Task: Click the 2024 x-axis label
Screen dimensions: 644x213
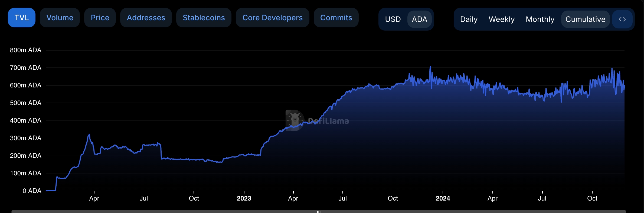Action: point(443,198)
